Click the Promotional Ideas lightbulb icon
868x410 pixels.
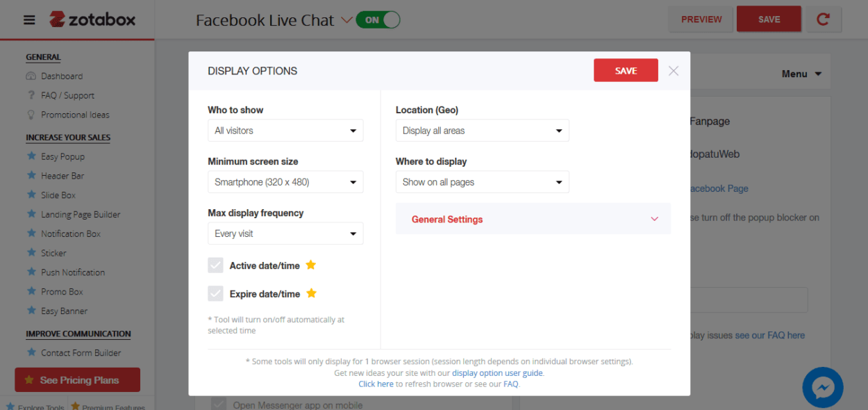[31, 115]
